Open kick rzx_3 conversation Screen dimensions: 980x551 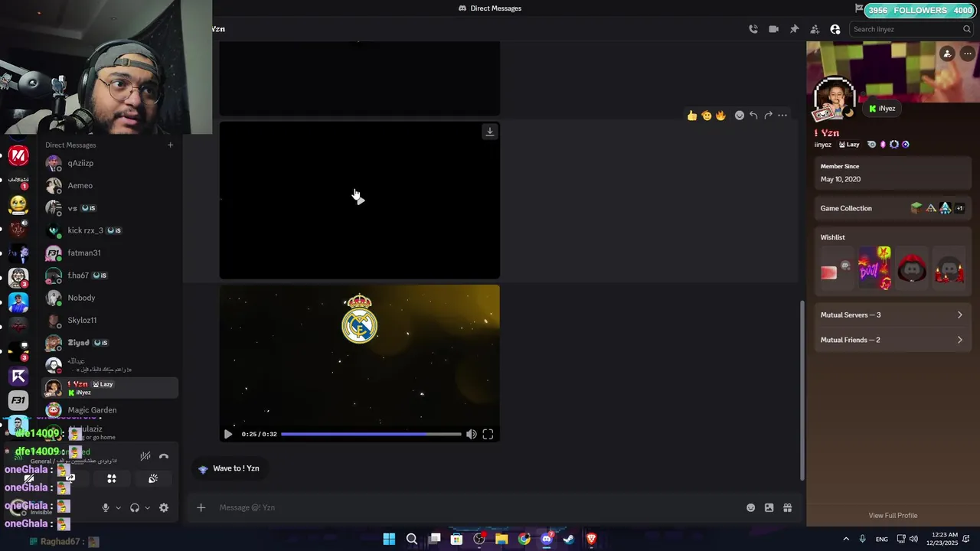[x=109, y=230]
